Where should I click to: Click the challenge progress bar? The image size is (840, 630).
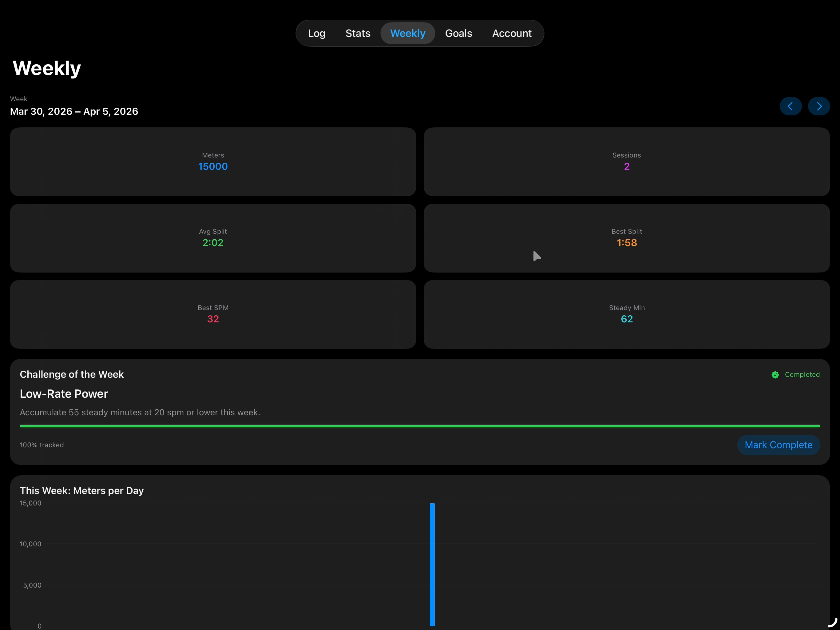click(x=420, y=426)
